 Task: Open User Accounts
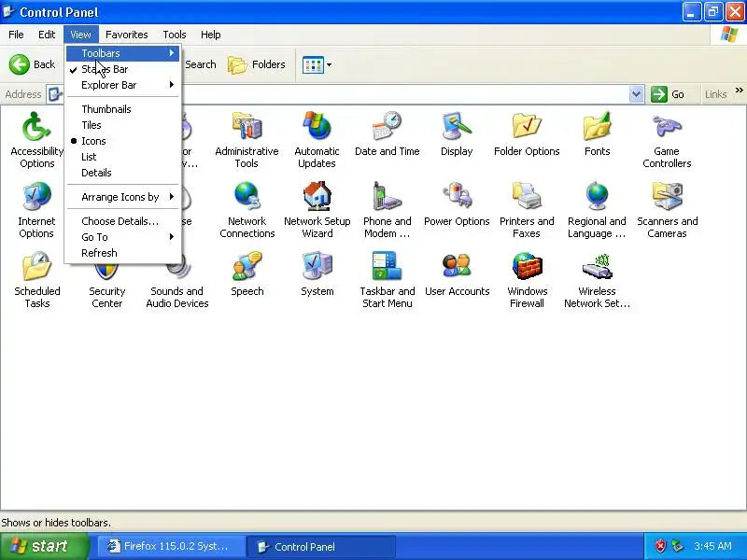[457, 273]
